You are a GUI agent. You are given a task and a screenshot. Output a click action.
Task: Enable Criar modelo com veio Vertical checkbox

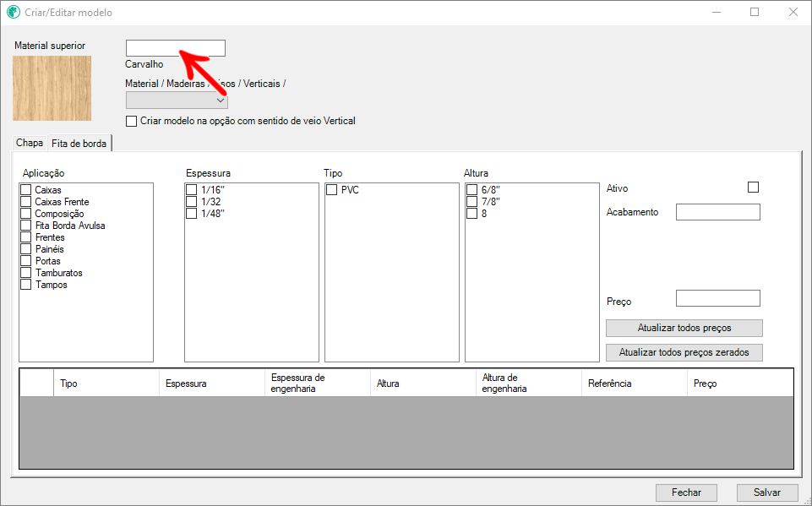pyautogui.click(x=132, y=121)
